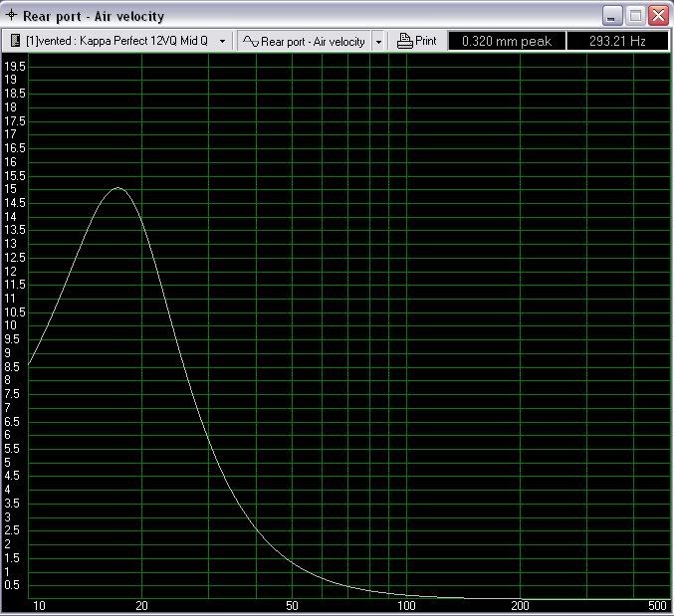This screenshot has width=674, height=616.
Task: Click the '500' frequency axis label
Action: tap(657, 606)
